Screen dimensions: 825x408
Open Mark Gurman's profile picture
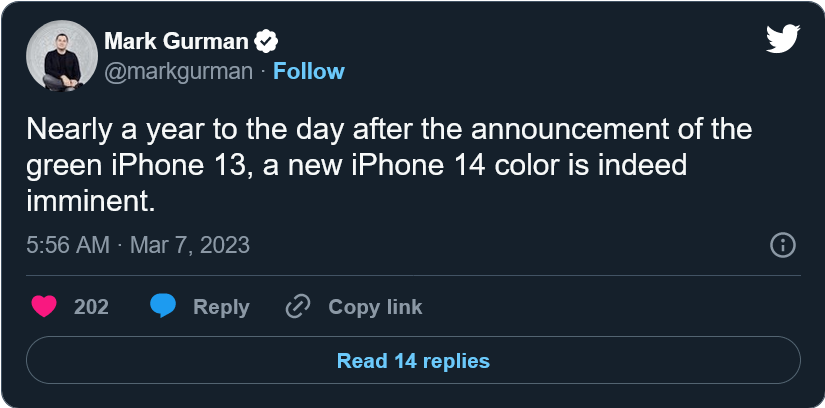[x=62, y=56]
